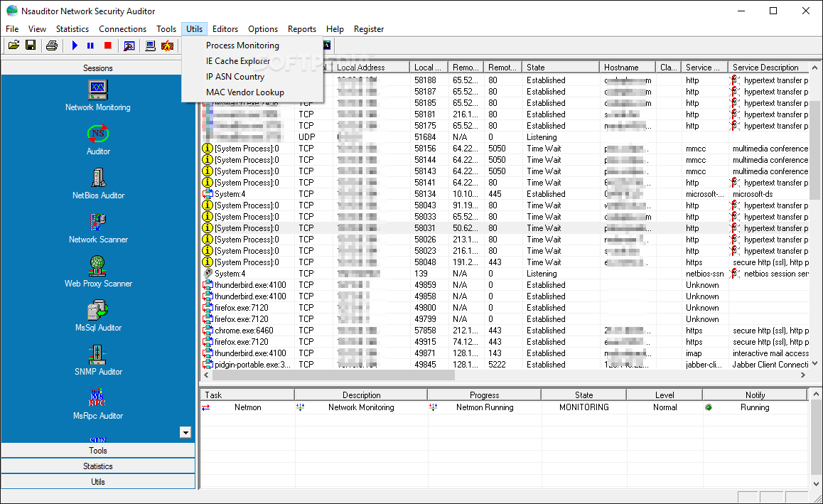The width and height of the screenshot is (823, 504).
Task: Click the icon beside the chrome.exe:6460 row
Action: click(208, 331)
